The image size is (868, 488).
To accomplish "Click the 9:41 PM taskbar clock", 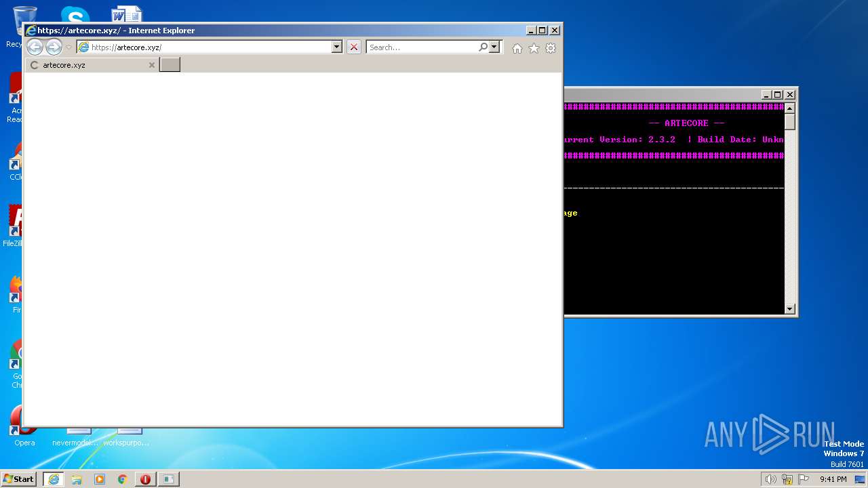I will click(x=833, y=479).
